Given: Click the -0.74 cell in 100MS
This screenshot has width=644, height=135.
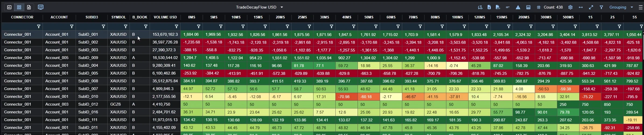Looking at the screenshot, I should [457, 66].
